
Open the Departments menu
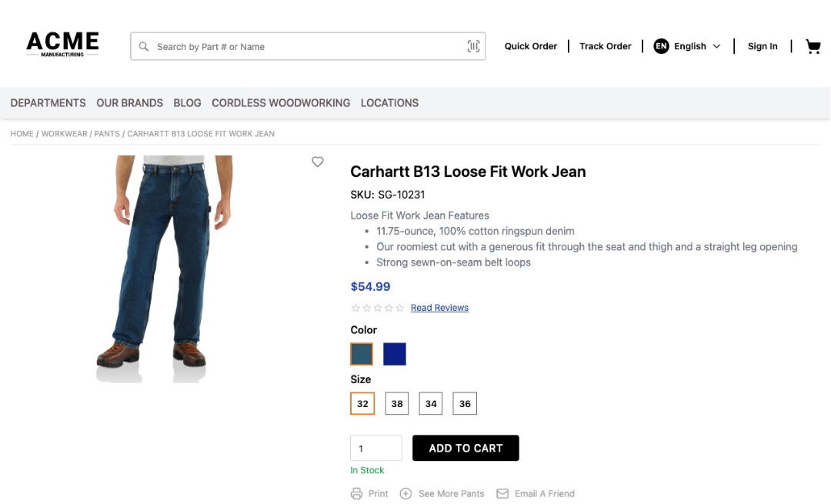coord(48,103)
